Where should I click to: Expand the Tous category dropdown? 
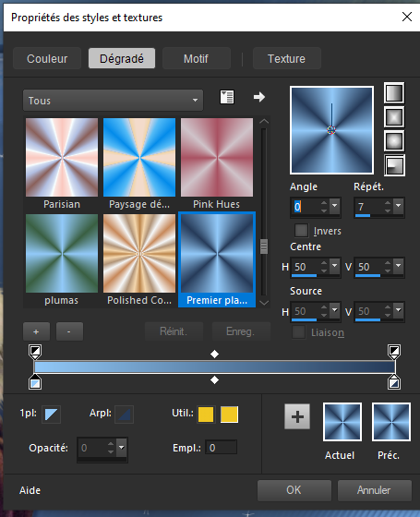(113, 101)
